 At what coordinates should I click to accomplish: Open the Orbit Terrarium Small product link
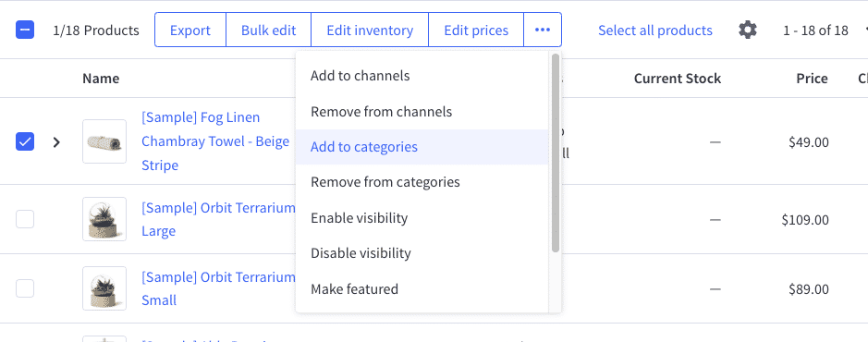click(218, 289)
